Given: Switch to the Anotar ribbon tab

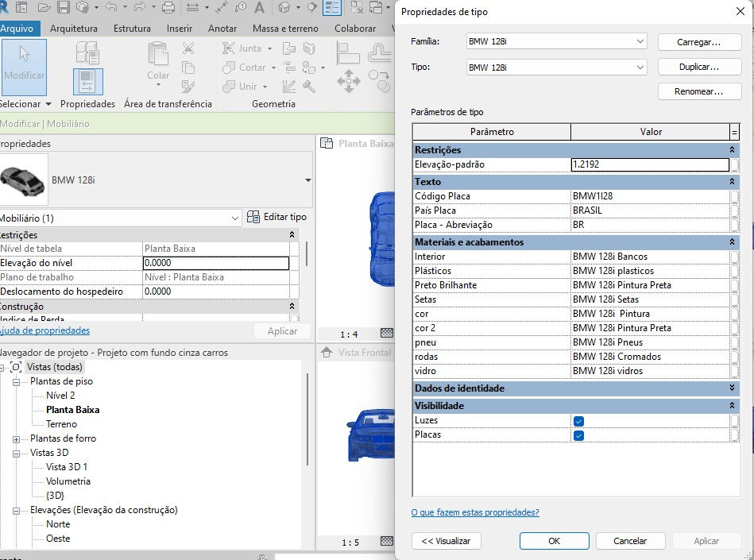Looking at the screenshot, I should click(x=222, y=29).
